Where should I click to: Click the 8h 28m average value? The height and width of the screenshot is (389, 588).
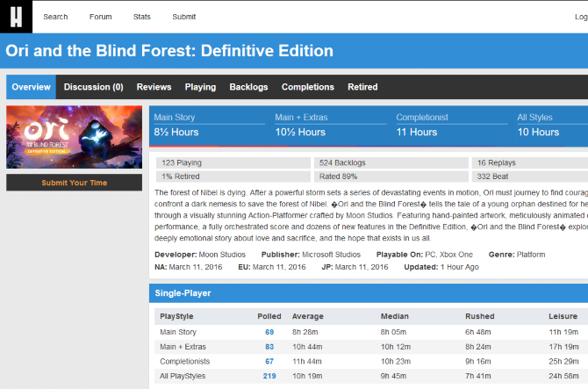(305, 332)
